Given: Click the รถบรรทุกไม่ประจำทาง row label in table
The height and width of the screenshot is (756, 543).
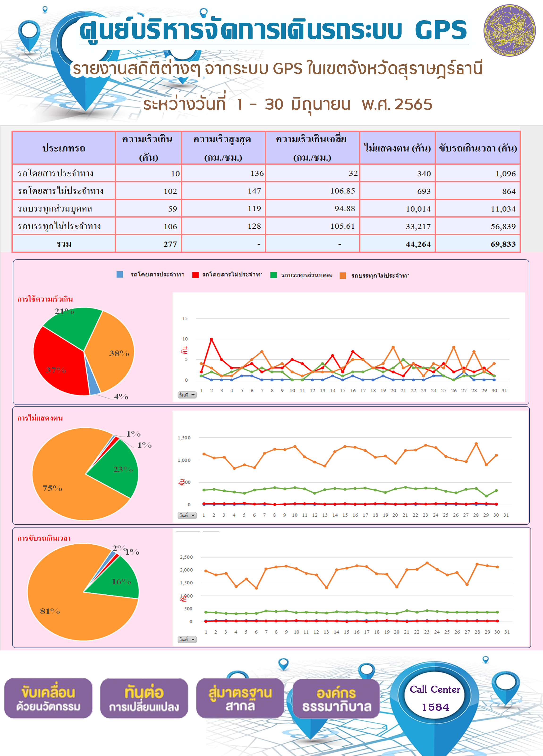Looking at the screenshot, I should [59, 226].
